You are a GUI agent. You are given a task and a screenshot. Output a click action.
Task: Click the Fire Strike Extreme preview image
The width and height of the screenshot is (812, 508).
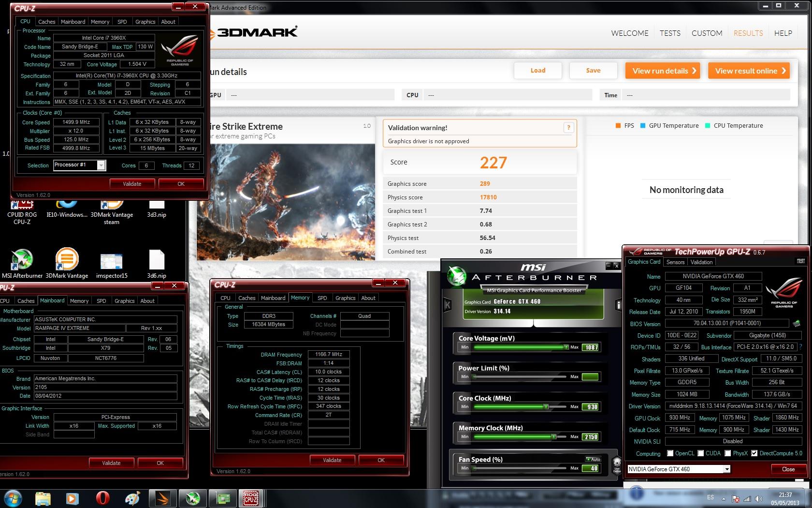[286, 202]
